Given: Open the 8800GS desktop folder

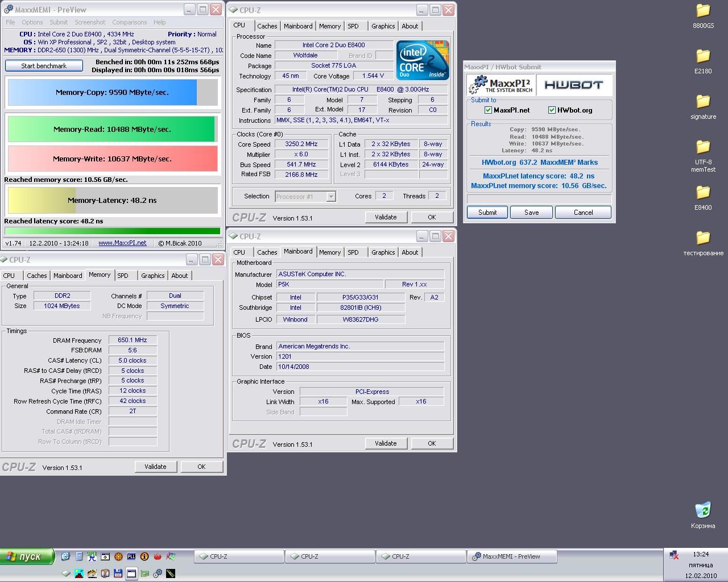Looking at the screenshot, I should pos(703,16).
